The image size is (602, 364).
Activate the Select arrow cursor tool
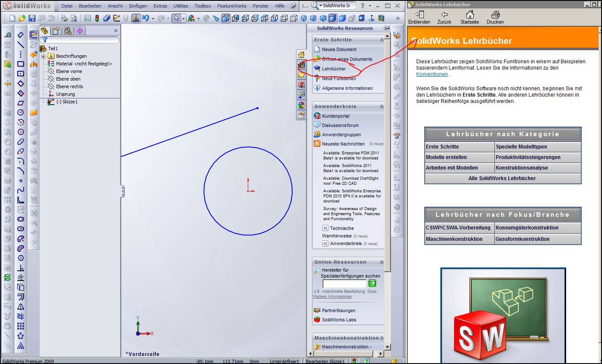click(177, 18)
